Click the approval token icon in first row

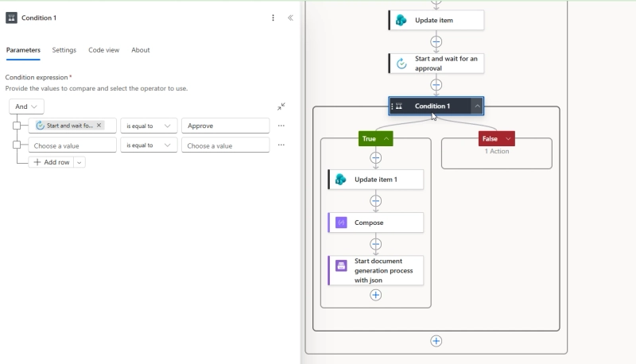(x=41, y=126)
